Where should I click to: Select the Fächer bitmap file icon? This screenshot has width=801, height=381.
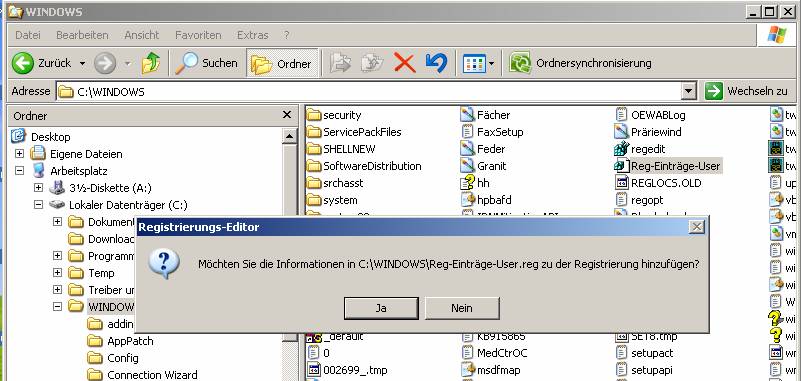(467, 115)
